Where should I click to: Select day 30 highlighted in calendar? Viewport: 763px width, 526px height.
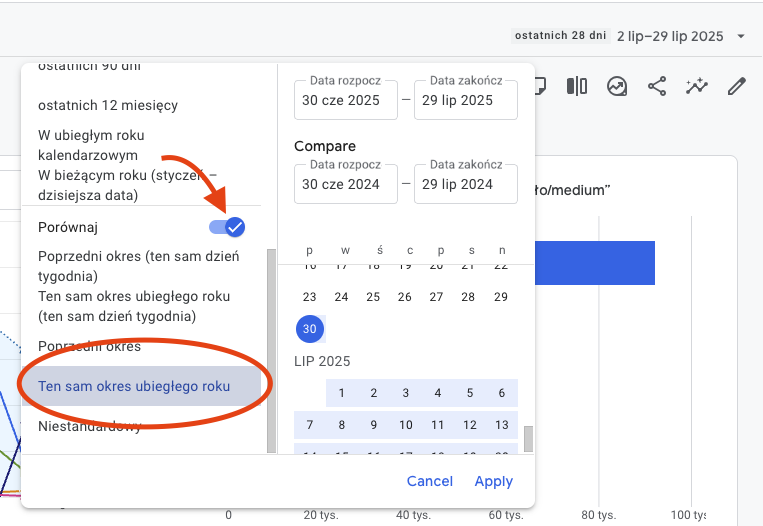point(309,328)
